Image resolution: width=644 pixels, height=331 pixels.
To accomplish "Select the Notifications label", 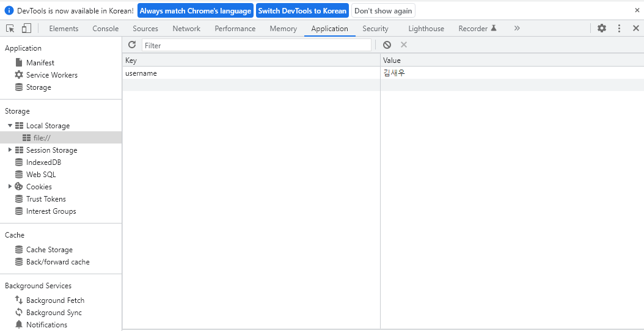I will pos(47,325).
